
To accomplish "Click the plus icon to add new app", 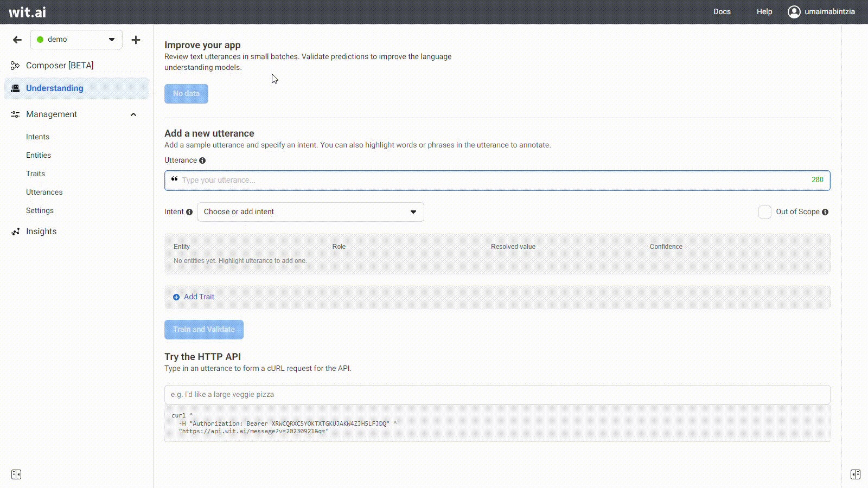I will pos(136,40).
